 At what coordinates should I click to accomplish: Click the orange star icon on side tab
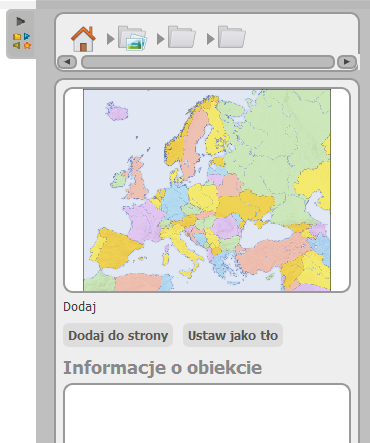point(27,45)
